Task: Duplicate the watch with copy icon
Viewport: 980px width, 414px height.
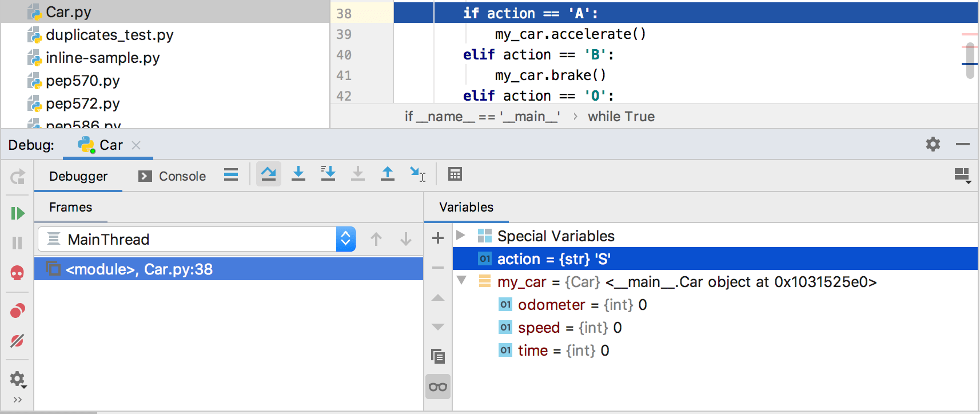Action: point(438,357)
